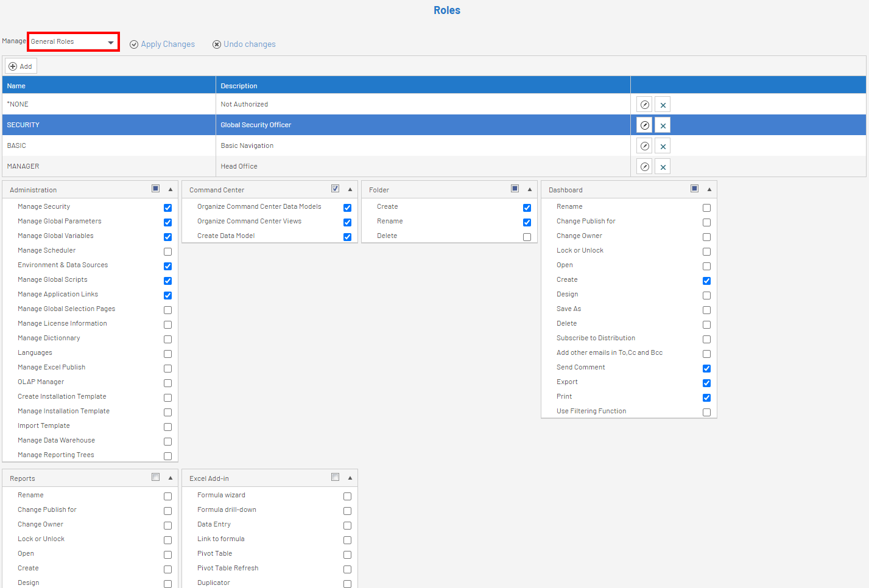Click the edit icon for BASIC role
869x588 pixels.
coord(644,146)
